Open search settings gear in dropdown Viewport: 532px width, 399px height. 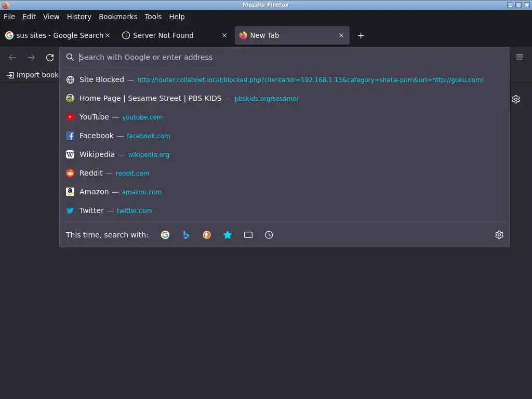click(499, 235)
